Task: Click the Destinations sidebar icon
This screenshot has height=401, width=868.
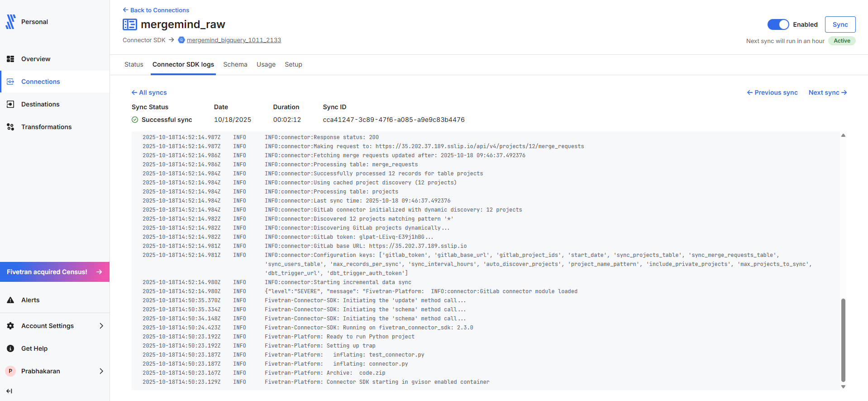Action: 10,104
